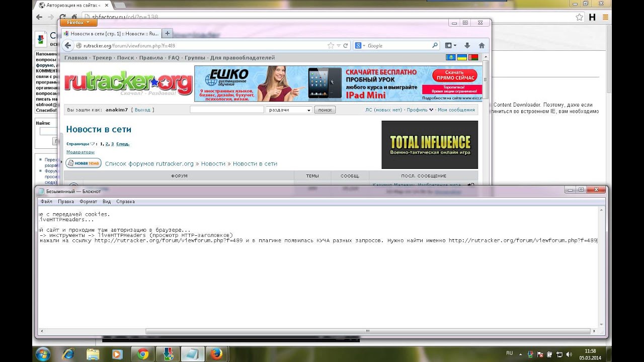Viewport: 644px width, 362px height.
Task: Go to page 2 of the forum
Action: pos(107,144)
